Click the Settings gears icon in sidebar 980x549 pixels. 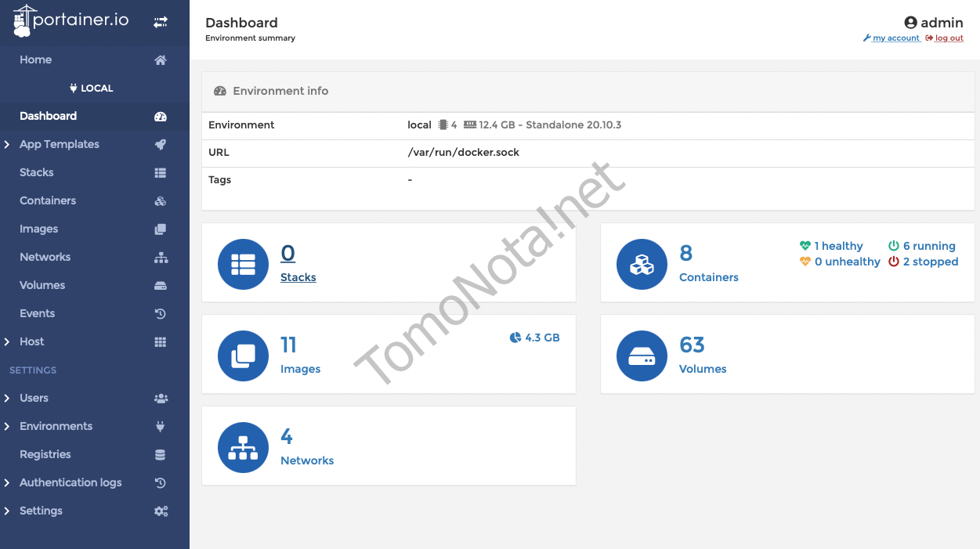pos(161,511)
